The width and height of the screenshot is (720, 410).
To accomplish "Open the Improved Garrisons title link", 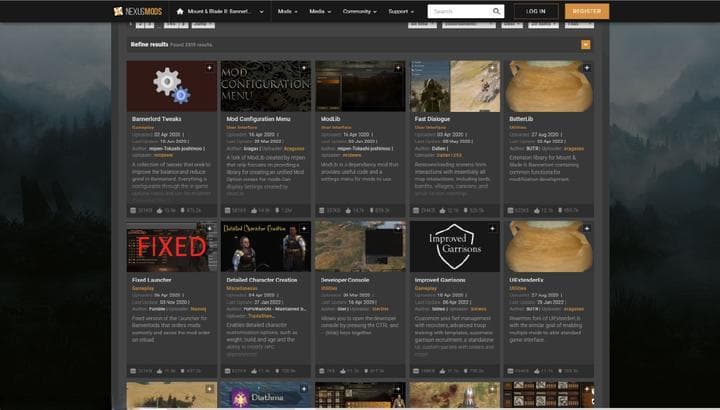I will (x=440, y=280).
